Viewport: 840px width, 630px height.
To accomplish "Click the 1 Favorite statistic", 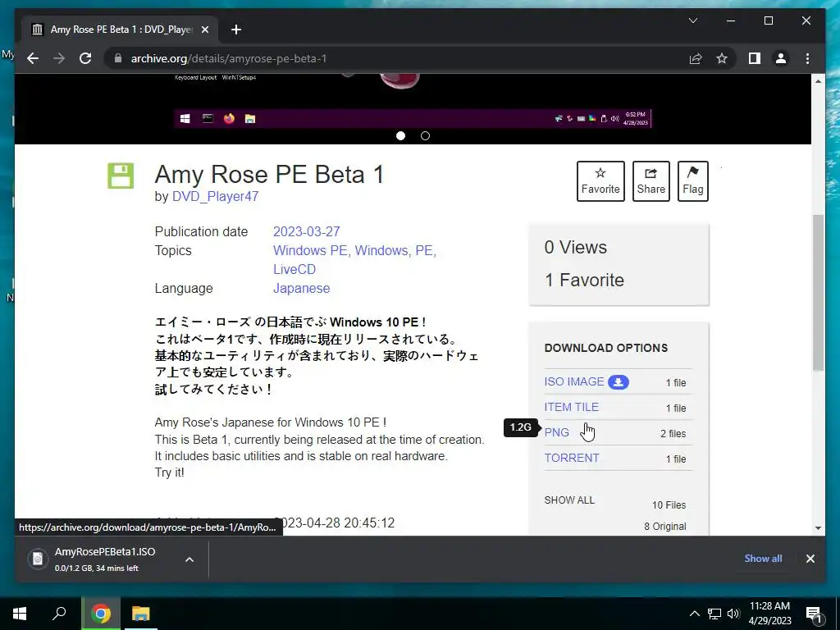I will click(584, 280).
